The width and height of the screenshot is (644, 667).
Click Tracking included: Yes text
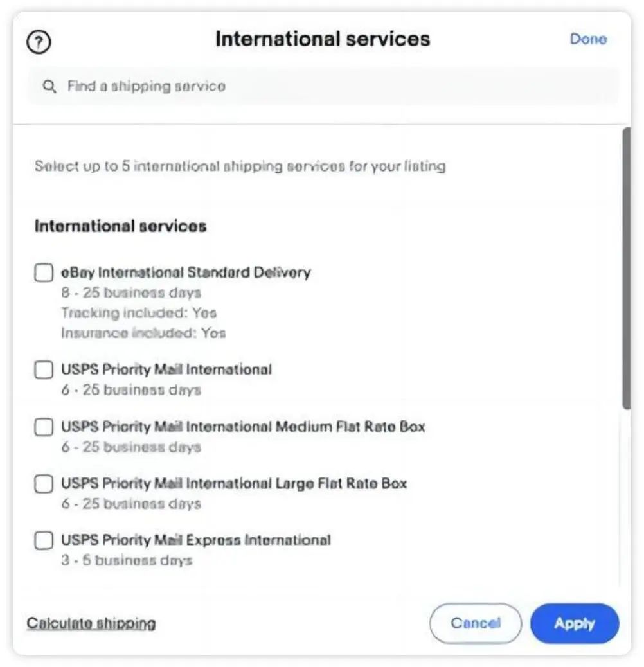tap(138, 313)
